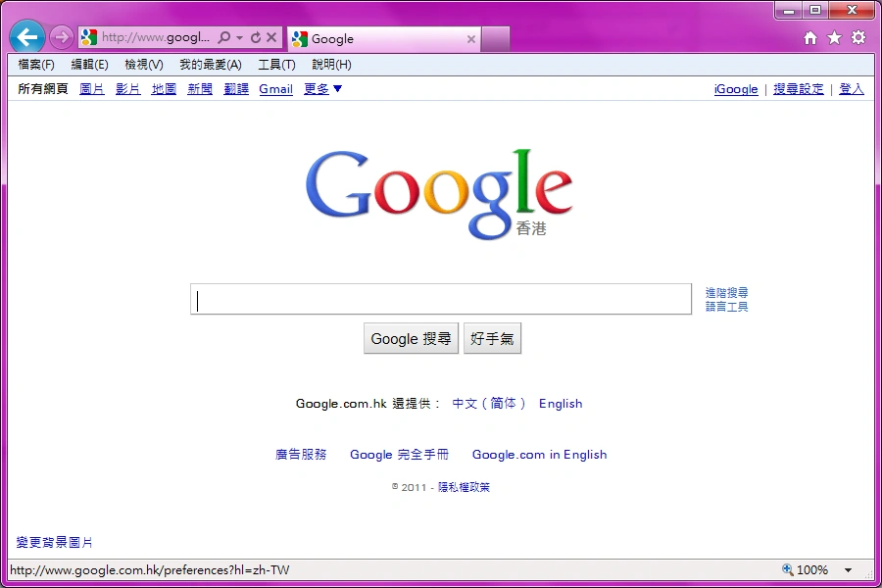Click the address bar URL text

[x=155, y=37]
